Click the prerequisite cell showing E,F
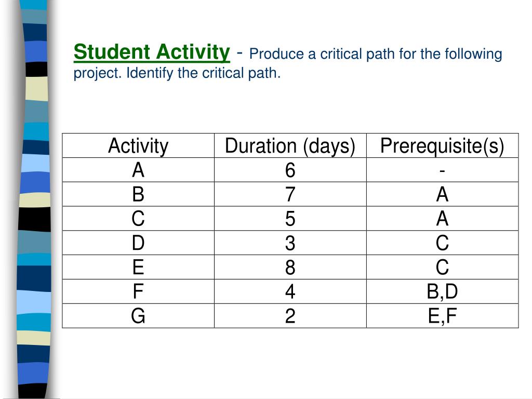Image resolution: width=532 pixels, height=399 pixels. [443, 316]
